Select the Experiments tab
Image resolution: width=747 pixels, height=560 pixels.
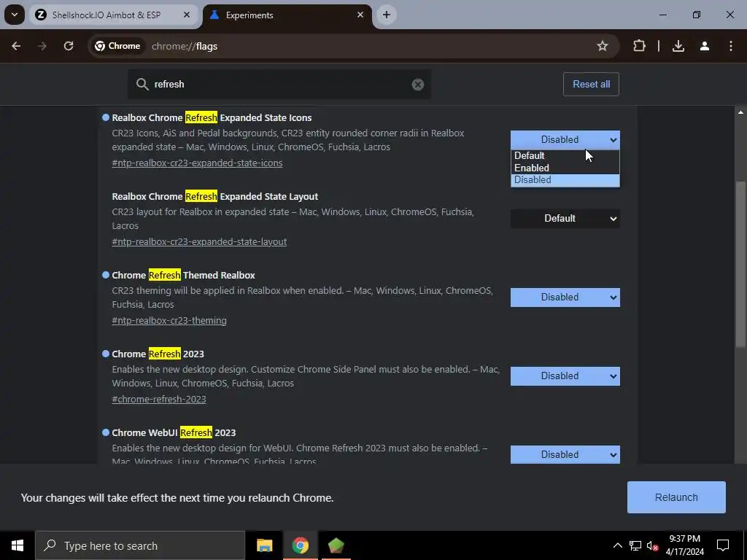click(287, 15)
